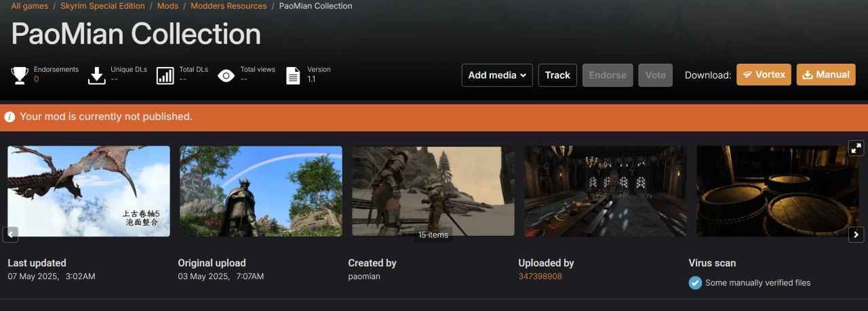Click the version number 1.1
The height and width of the screenshot is (311, 868).
pos(311,79)
